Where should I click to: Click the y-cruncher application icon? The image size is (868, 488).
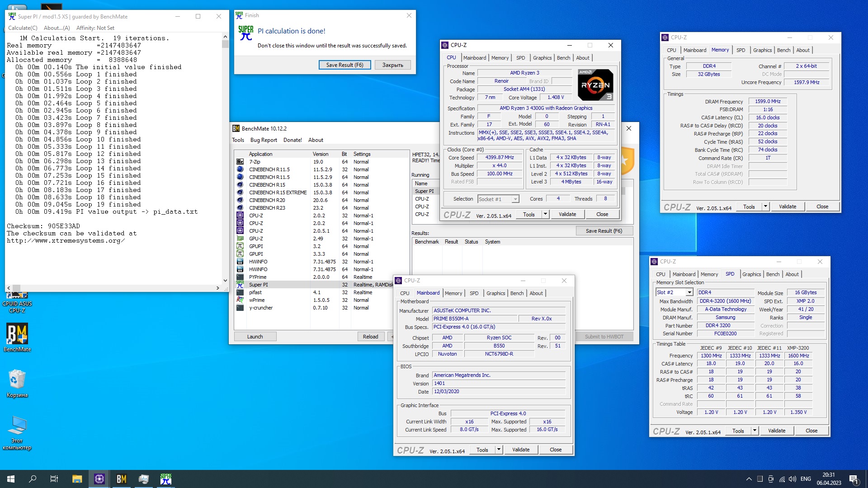(x=240, y=308)
